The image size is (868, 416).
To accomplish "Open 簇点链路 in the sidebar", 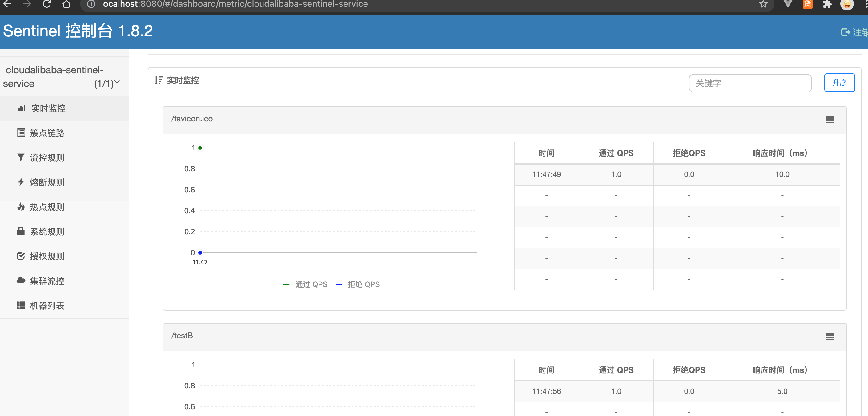I will click(64, 133).
